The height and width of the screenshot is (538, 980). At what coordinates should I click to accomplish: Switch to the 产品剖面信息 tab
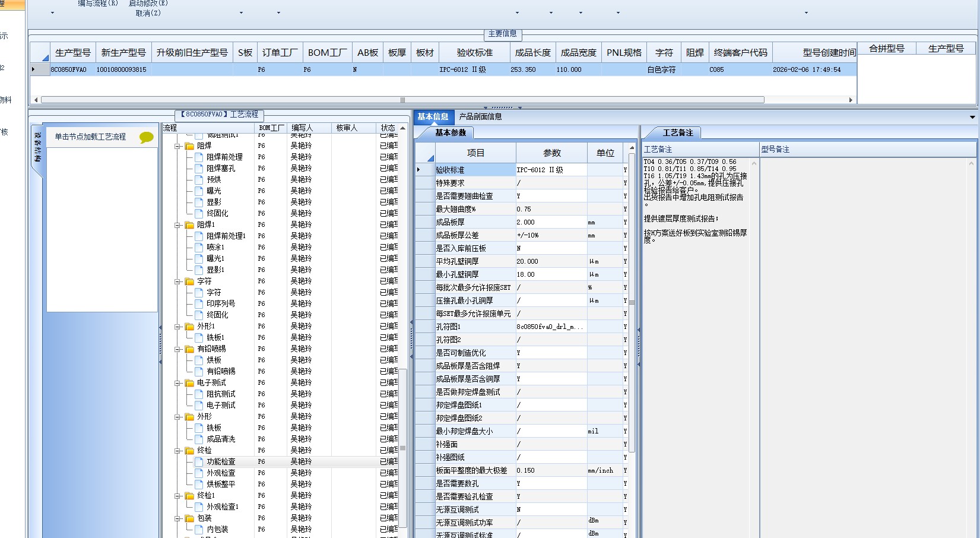(x=480, y=117)
